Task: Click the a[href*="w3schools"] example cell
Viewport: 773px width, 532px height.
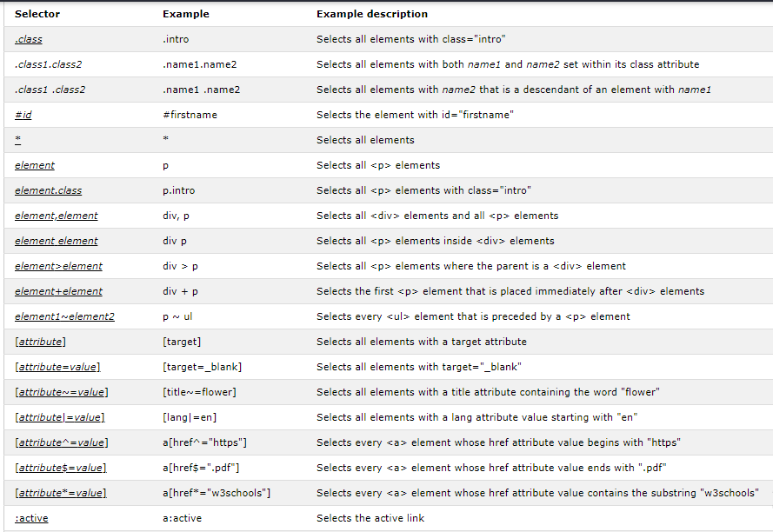Action: coord(217,493)
